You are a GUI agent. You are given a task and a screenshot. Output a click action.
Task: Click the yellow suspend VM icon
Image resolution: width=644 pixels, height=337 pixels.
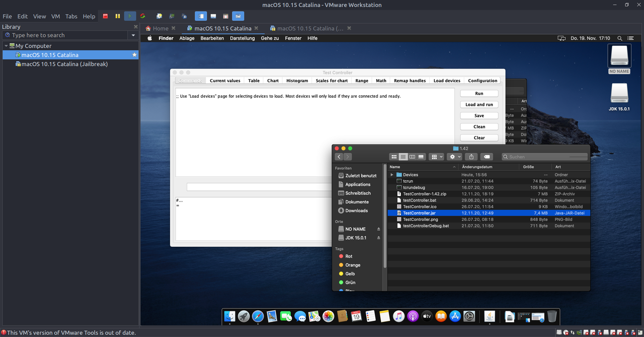click(x=118, y=16)
